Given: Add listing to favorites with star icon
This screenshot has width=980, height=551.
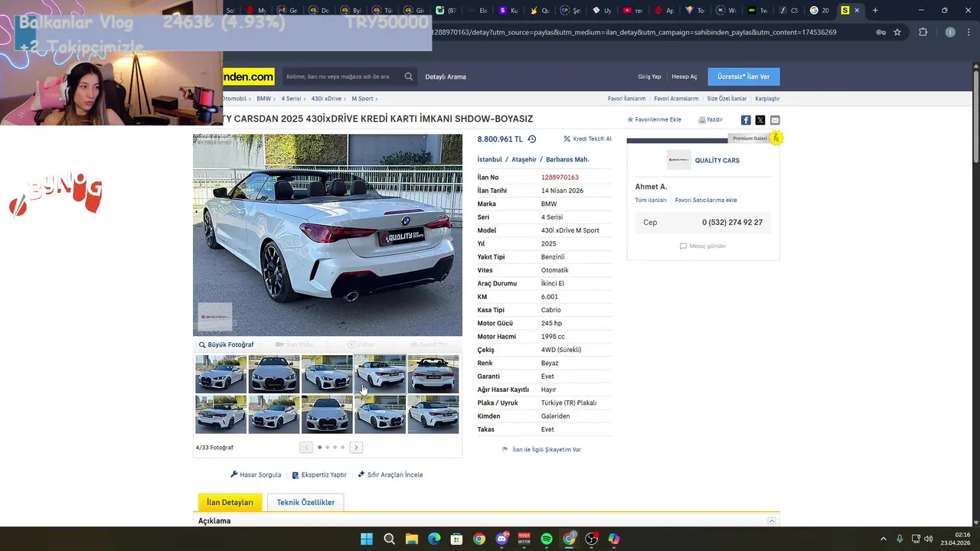Looking at the screenshot, I should tap(654, 119).
